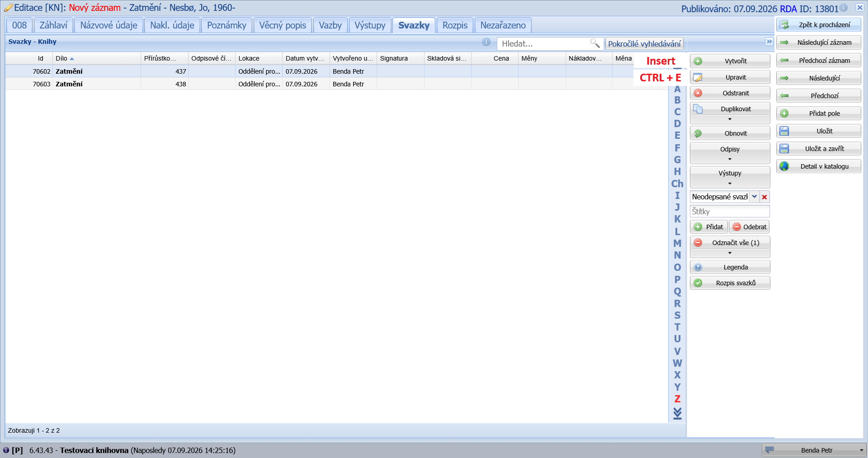The image size is (868, 458).
Task: Click the info icon beside the search box
Action: click(486, 42)
